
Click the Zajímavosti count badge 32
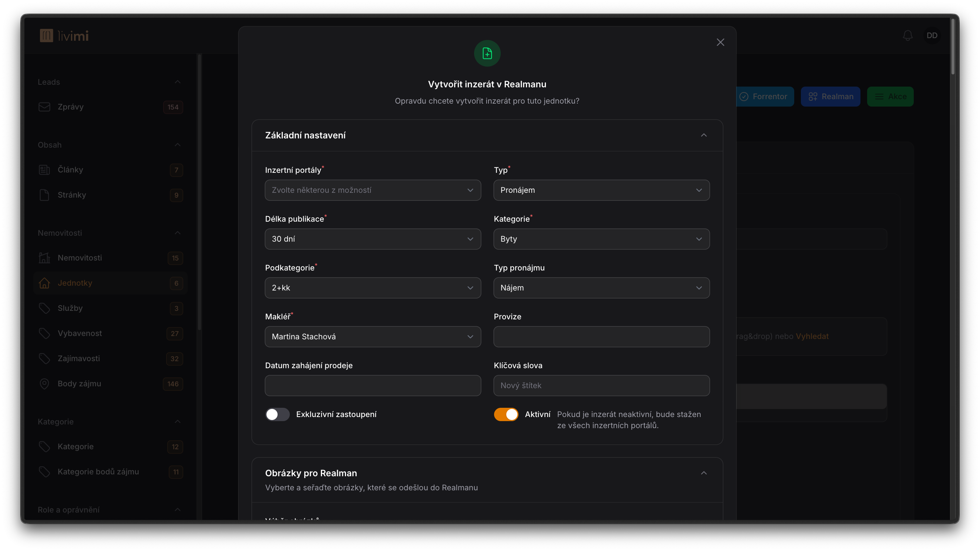point(175,359)
